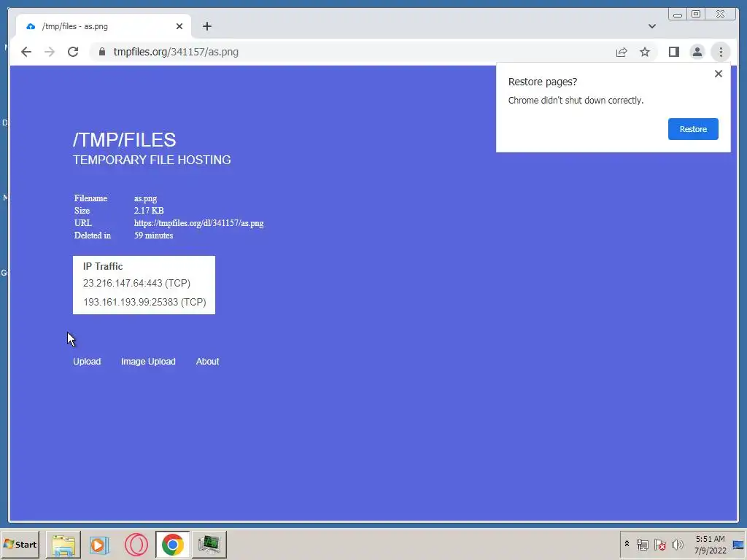Open Opera browser from taskbar

click(136, 544)
